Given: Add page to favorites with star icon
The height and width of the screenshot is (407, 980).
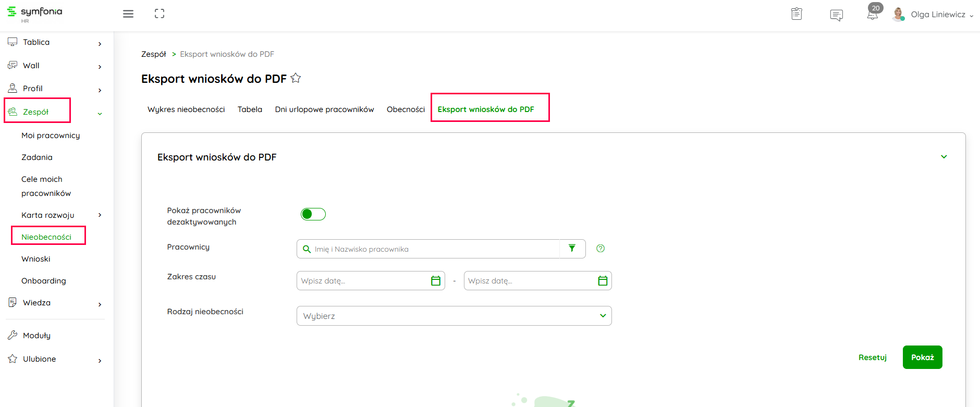Looking at the screenshot, I should point(296,78).
